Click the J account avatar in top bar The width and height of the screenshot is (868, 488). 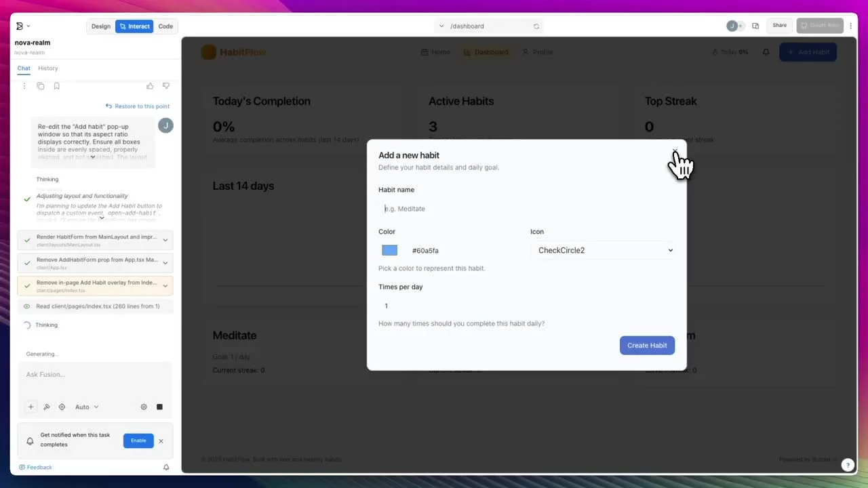[732, 26]
